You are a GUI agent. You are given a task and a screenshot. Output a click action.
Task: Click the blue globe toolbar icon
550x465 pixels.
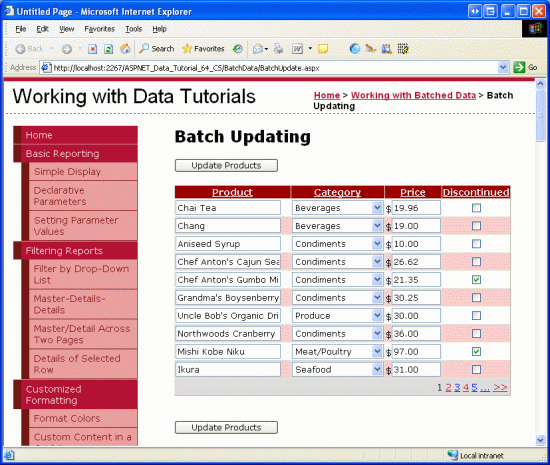pos(355,48)
